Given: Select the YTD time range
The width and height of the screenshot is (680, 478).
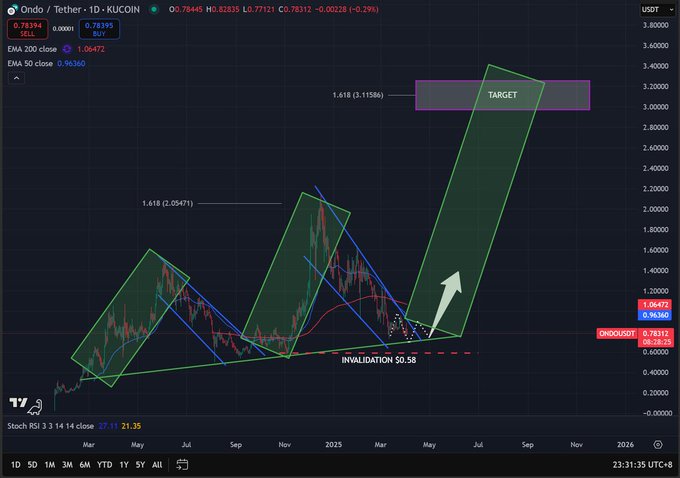Looking at the screenshot, I should [105, 465].
